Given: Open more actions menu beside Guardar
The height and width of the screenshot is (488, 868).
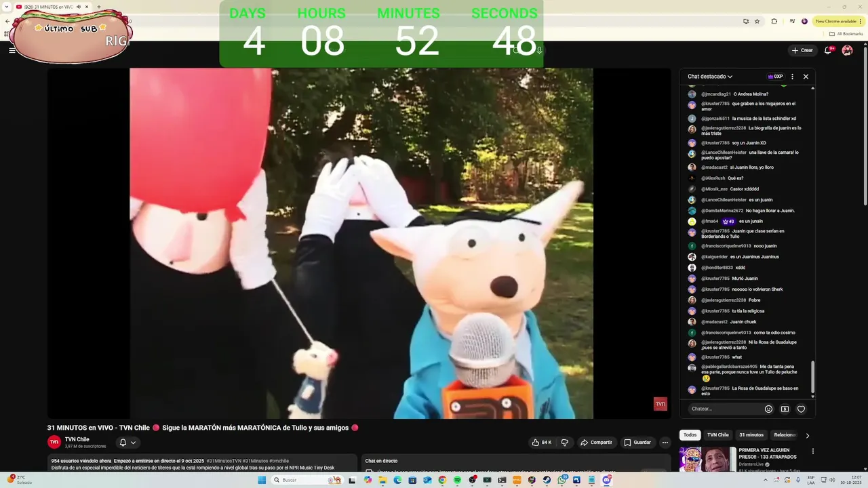Looking at the screenshot, I should click(x=665, y=443).
